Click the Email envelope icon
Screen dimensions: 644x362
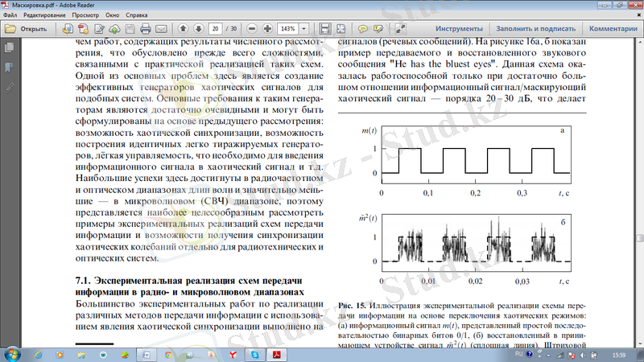click(x=161, y=29)
